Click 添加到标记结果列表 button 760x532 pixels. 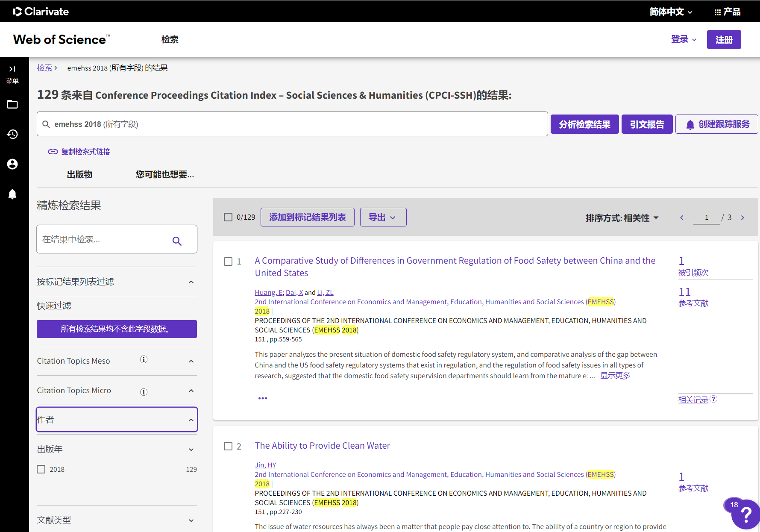[307, 217]
